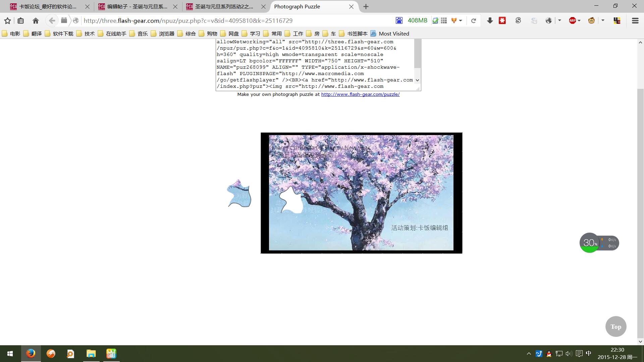Click the embed code text area
This screenshot has width=644, height=362.
coord(315,64)
